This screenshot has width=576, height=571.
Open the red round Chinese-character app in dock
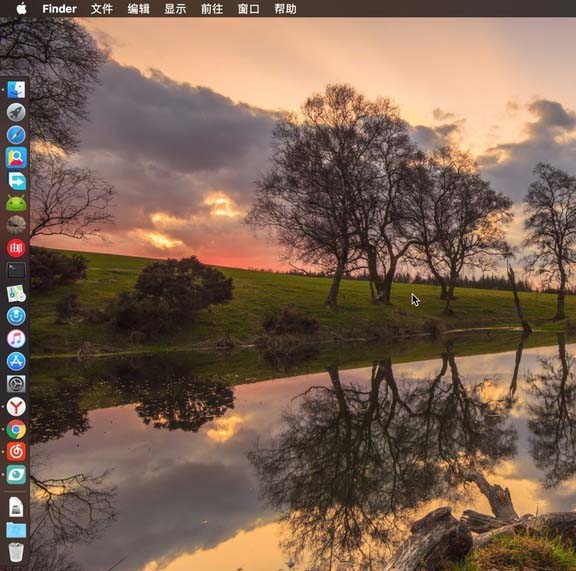tap(16, 248)
